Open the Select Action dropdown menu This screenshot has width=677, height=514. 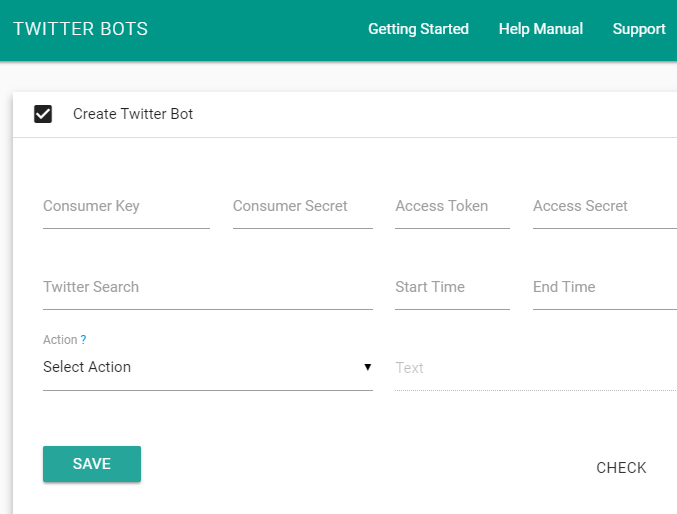207,367
